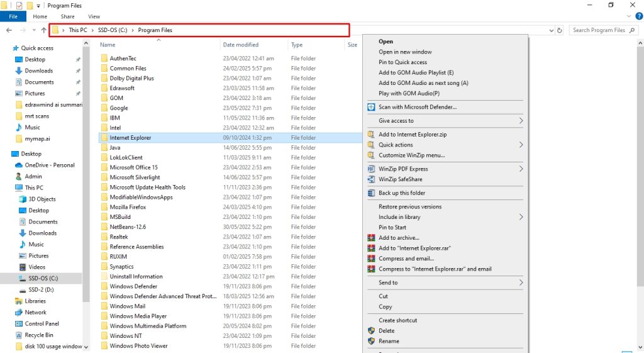Click the Control Panel icon

click(x=18, y=323)
